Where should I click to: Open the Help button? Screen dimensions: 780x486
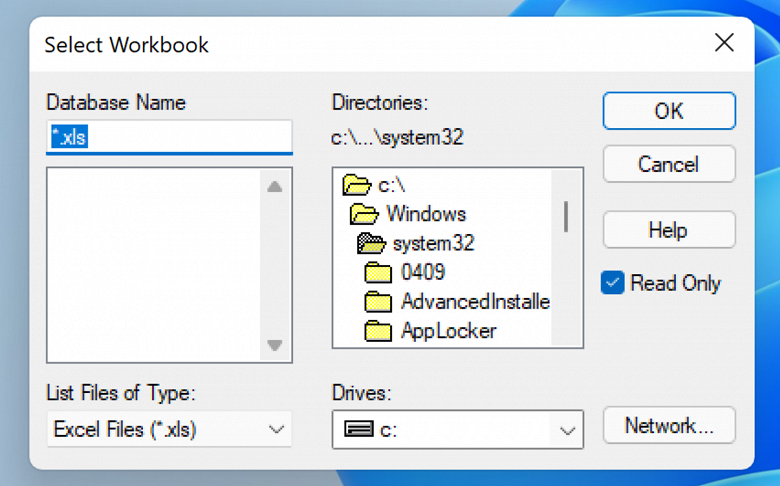click(x=668, y=230)
